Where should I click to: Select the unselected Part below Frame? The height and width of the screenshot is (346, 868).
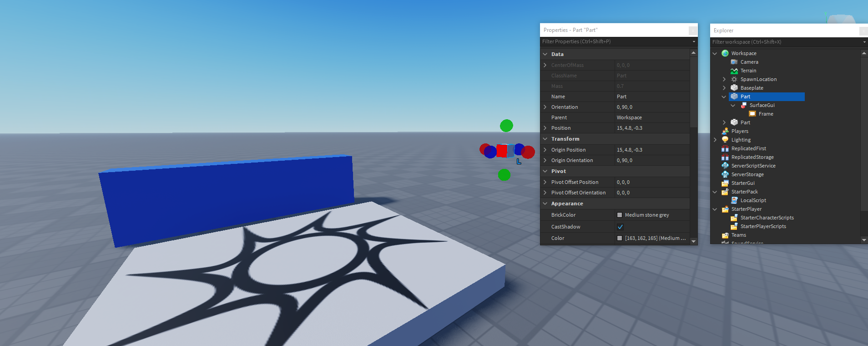pyautogui.click(x=745, y=122)
